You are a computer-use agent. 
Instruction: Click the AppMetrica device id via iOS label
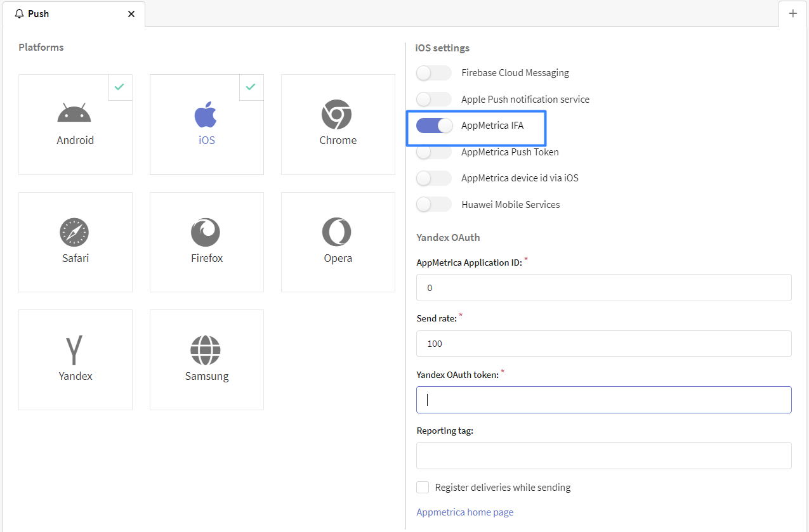pos(520,178)
